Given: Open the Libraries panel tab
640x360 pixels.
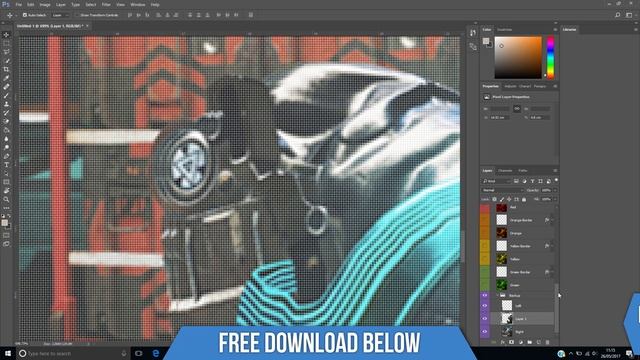Looking at the screenshot, I should 570,29.
